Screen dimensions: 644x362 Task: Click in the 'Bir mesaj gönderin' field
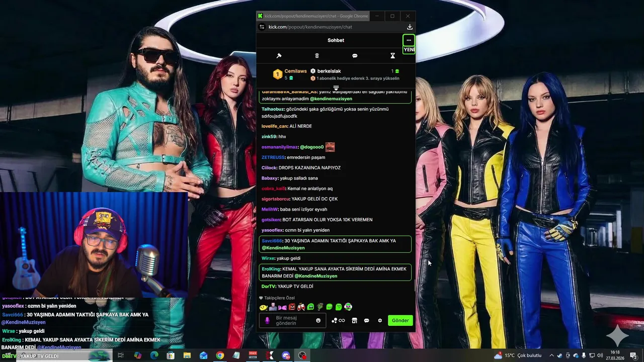coord(293,320)
